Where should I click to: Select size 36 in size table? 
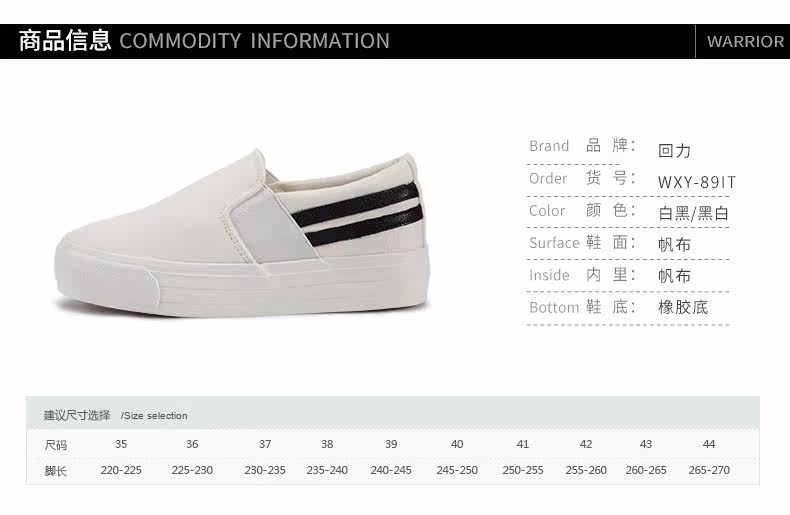pyautogui.click(x=192, y=444)
